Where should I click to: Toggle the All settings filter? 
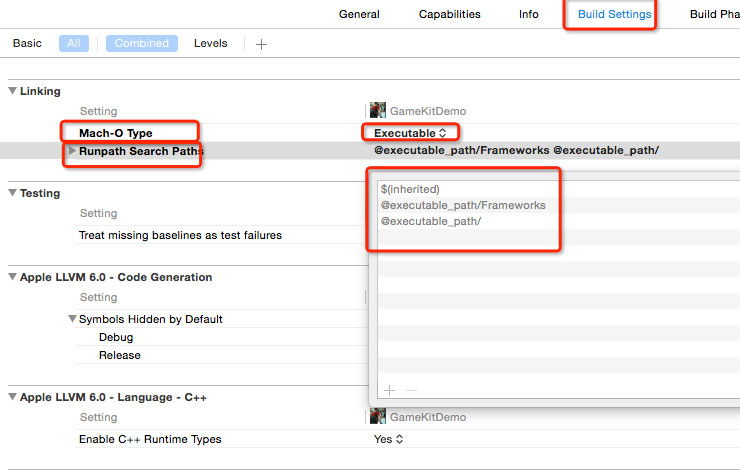click(x=73, y=43)
